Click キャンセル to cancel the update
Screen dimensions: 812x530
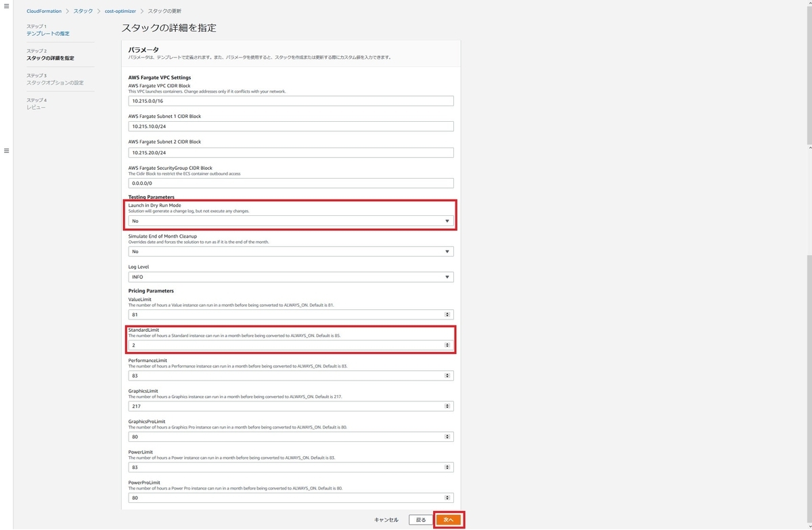(386, 520)
